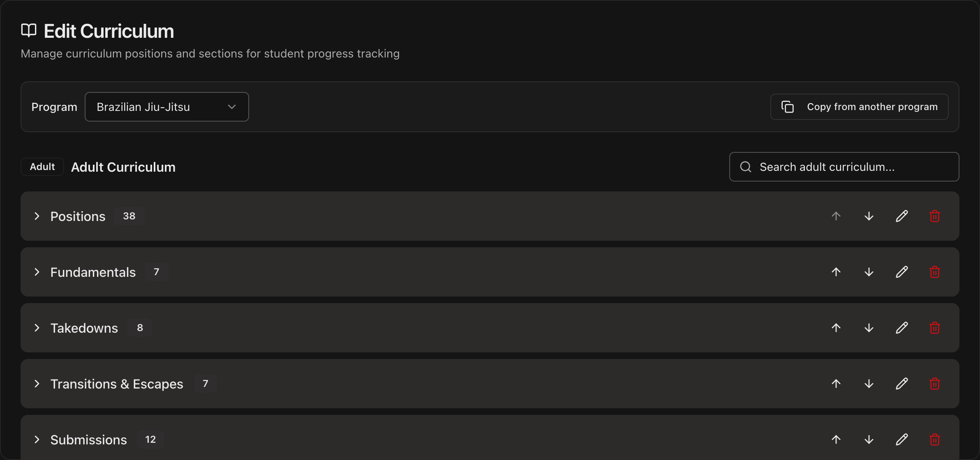
Task: Expand the Takedowns section chevron
Action: coord(37,328)
